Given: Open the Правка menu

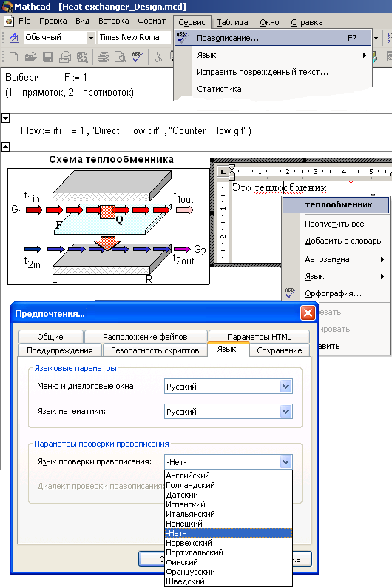Looking at the screenshot, I should pos(53,21).
